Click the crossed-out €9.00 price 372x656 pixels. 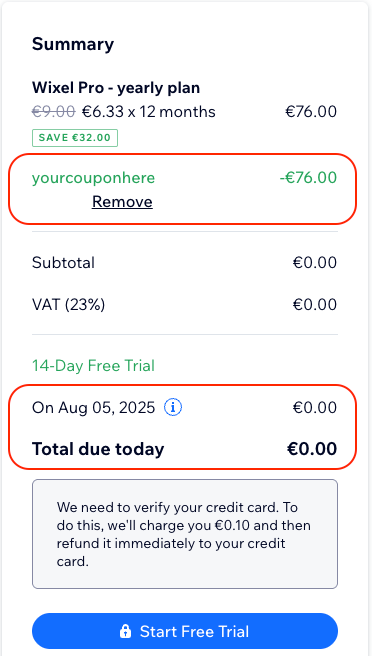click(54, 112)
